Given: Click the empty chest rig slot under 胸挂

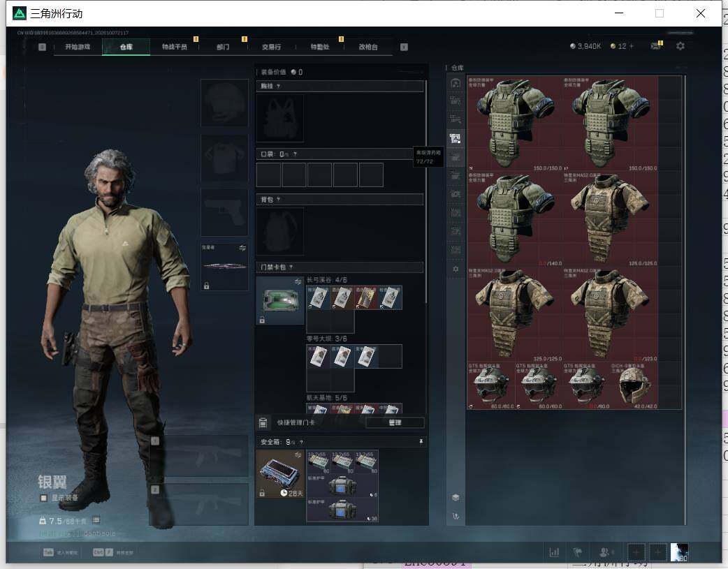Looking at the screenshot, I should pos(280,119).
